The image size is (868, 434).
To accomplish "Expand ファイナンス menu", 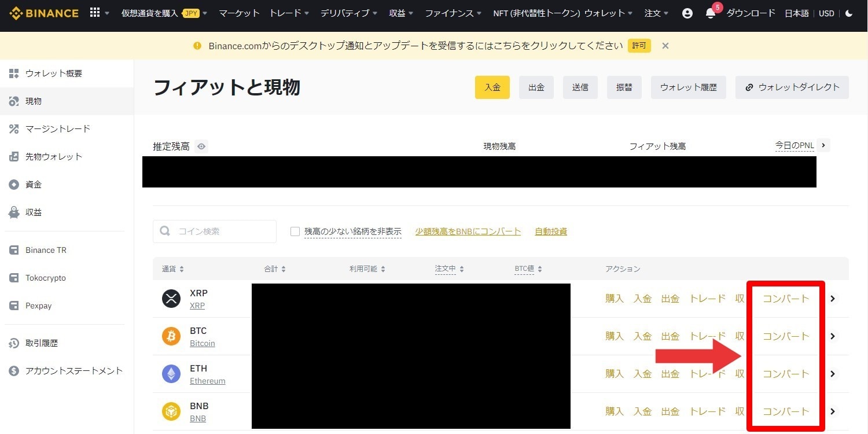I will (454, 13).
